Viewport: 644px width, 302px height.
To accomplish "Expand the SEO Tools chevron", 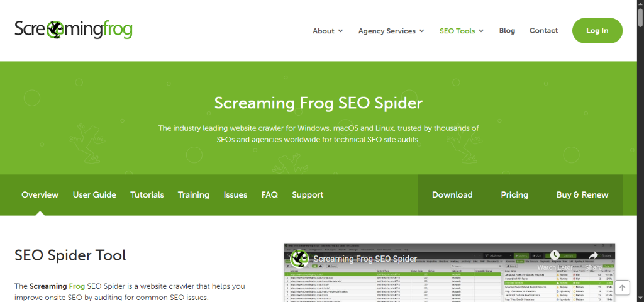I will coord(481,31).
